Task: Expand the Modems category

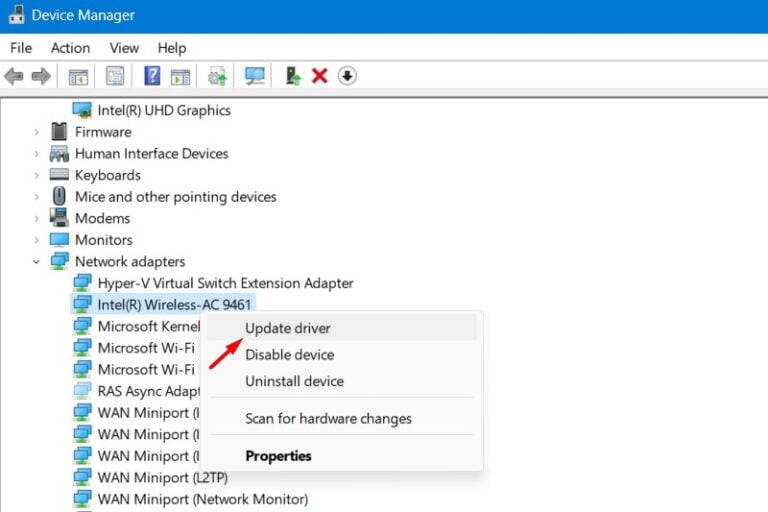Action: 36,218
